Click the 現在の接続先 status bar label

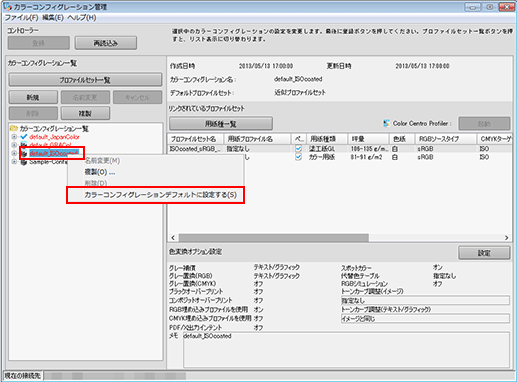pyautogui.click(x=23, y=376)
